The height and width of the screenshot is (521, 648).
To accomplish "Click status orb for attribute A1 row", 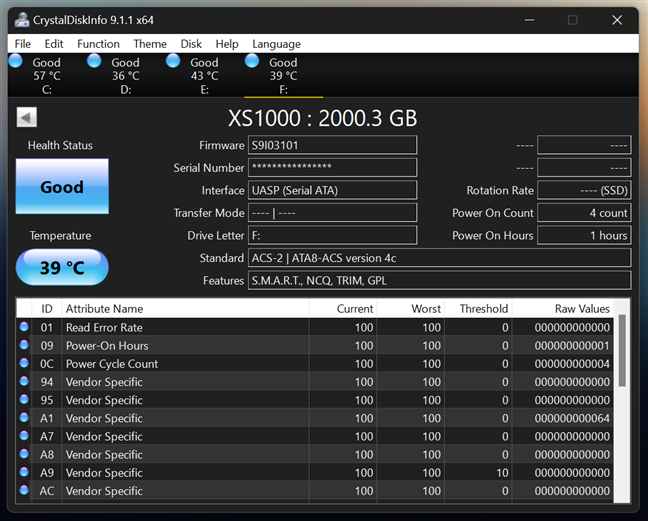I will 24,417.
